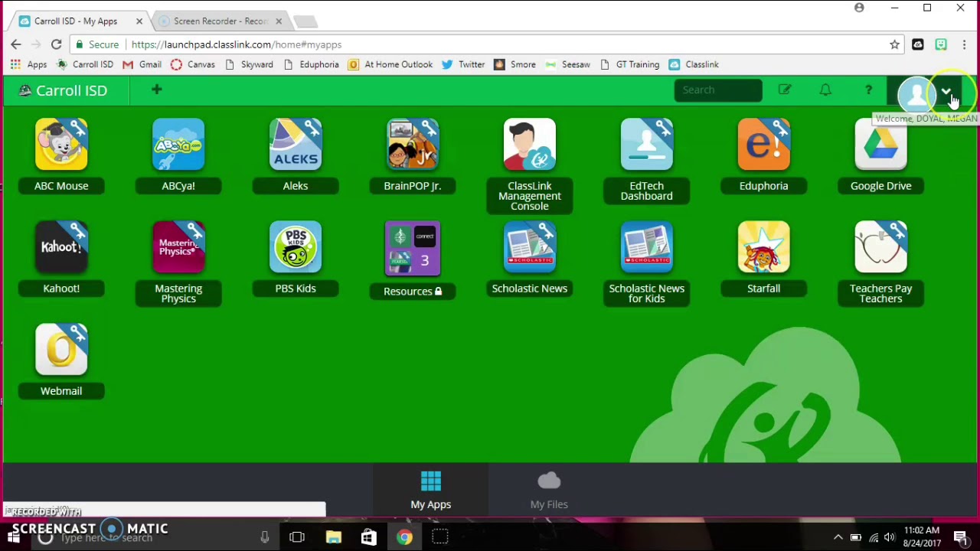Open the help question mark
This screenshot has width=980, height=551.
(x=868, y=90)
